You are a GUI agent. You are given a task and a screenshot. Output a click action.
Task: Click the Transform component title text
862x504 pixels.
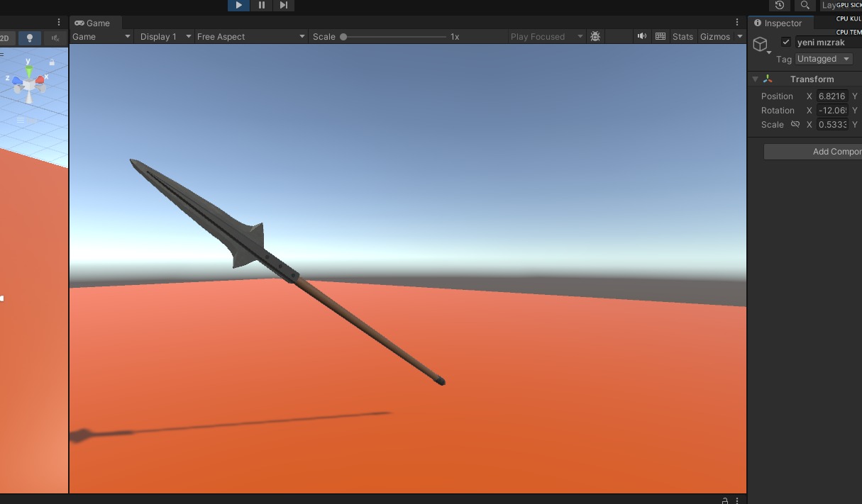click(812, 79)
